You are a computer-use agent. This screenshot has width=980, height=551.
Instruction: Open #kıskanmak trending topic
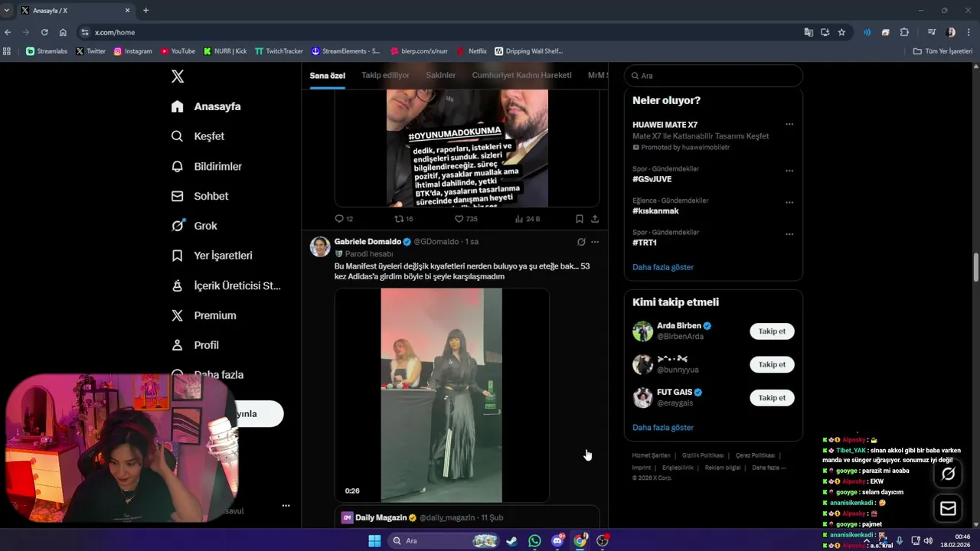[x=655, y=211]
